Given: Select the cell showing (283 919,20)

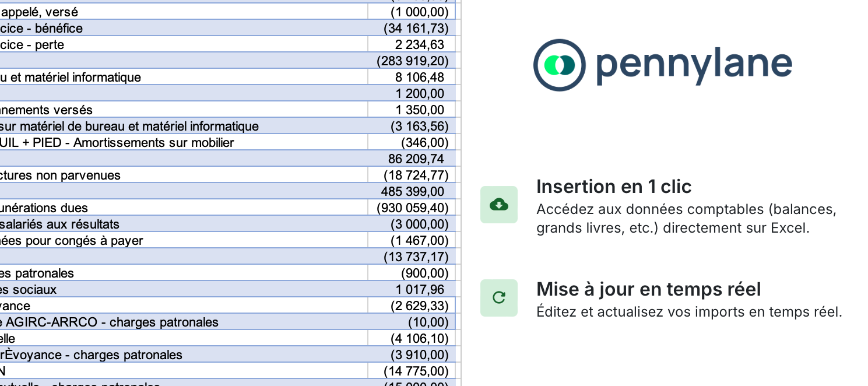Looking at the screenshot, I should [x=413, y=61].
